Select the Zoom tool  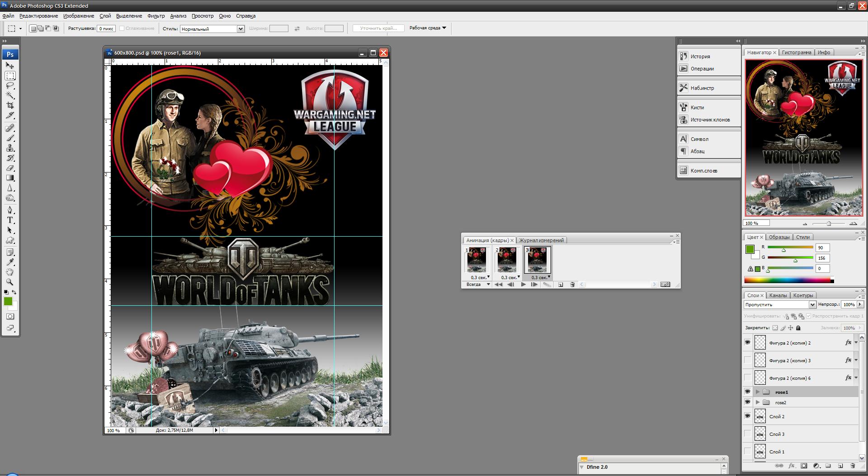[x=10, y=282]
